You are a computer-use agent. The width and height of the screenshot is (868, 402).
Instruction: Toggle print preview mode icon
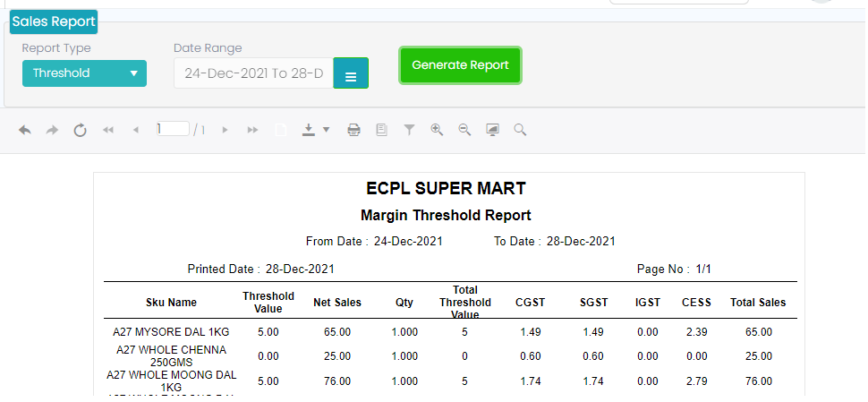(x=381, y=131)
